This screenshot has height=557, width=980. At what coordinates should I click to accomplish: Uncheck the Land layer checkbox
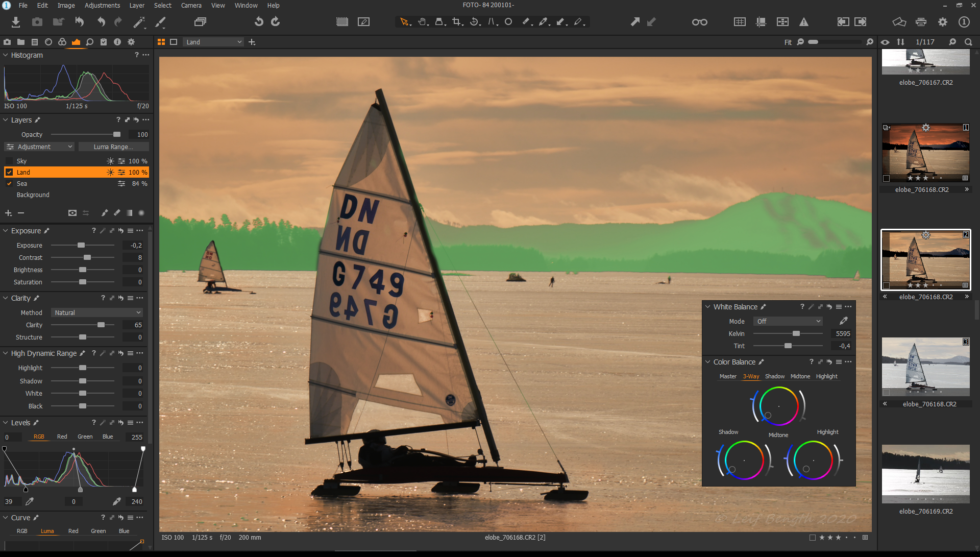9,173
